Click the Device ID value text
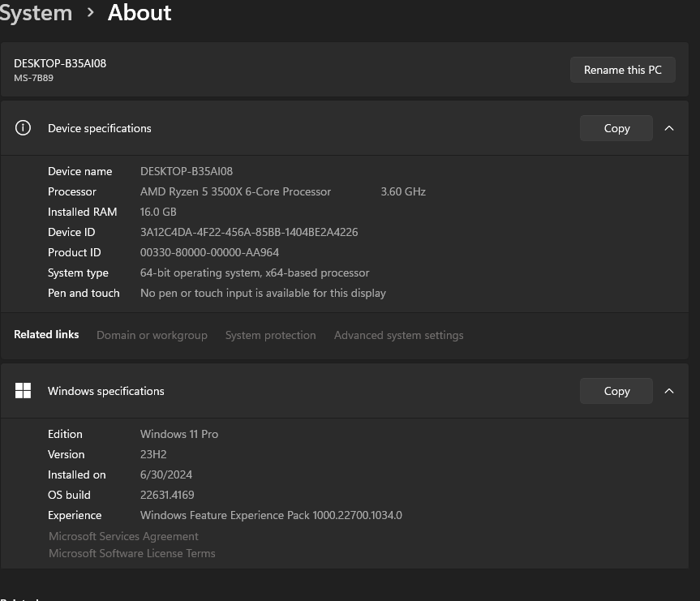This screenshot has height=601, width=700. pyautogui.click(x=249, y=232)
